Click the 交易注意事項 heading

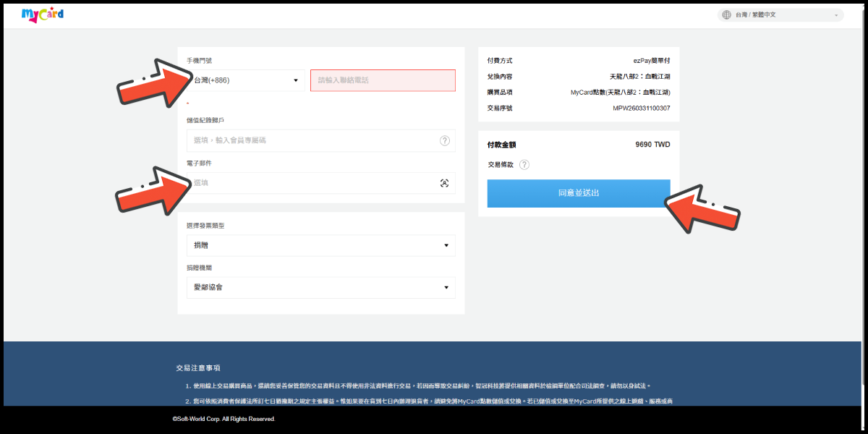click(197, 367)
